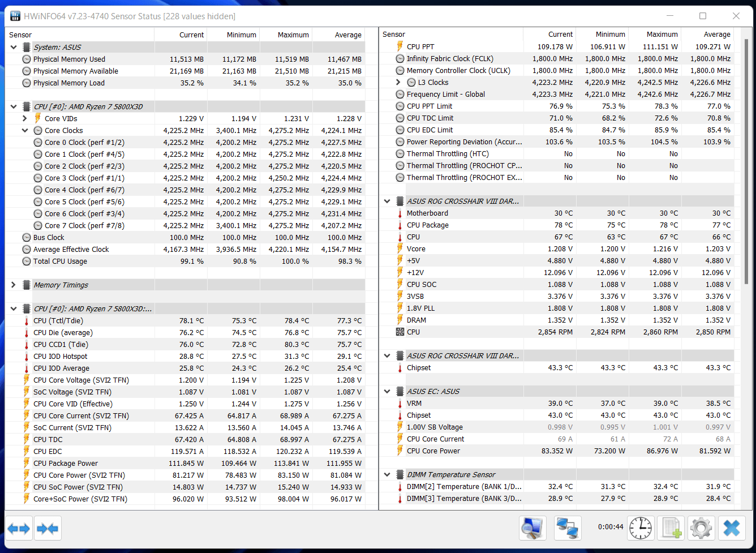Click the thermometer icon next to DIMM[2] Temperature

(x=400, y=487)
